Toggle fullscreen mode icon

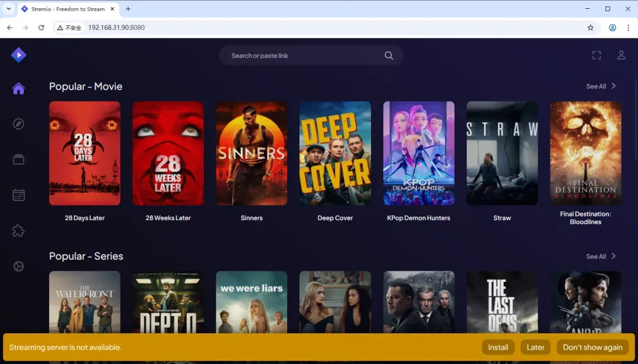(597, 55)
